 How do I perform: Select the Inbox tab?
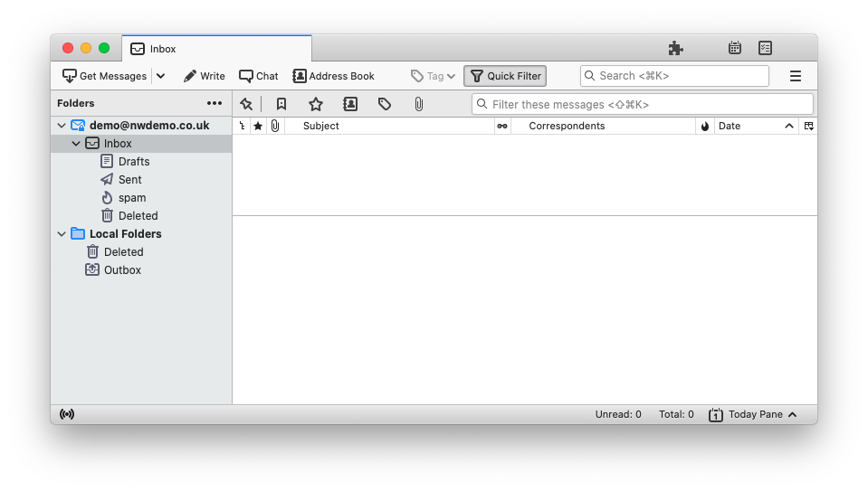coord(216,49)
